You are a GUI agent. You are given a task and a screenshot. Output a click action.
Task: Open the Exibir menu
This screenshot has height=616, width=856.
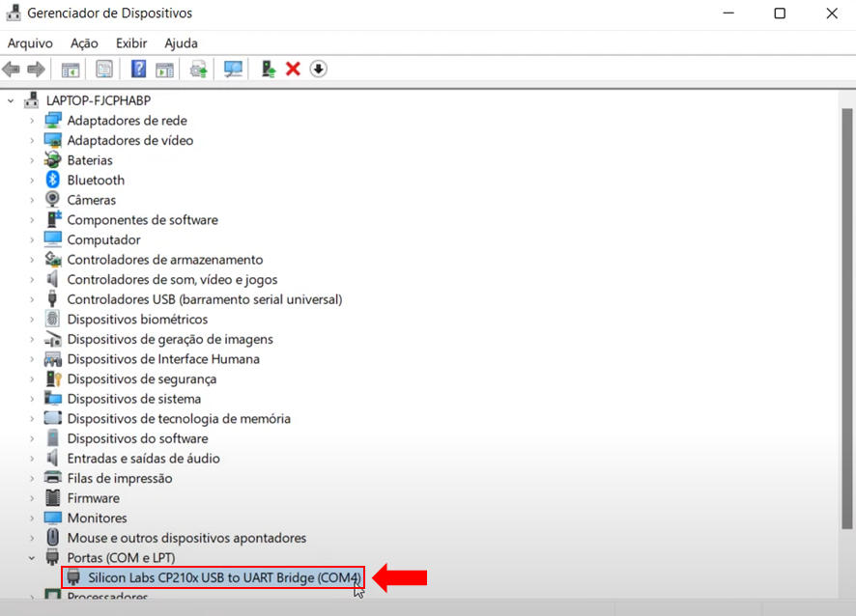[131, 43]
